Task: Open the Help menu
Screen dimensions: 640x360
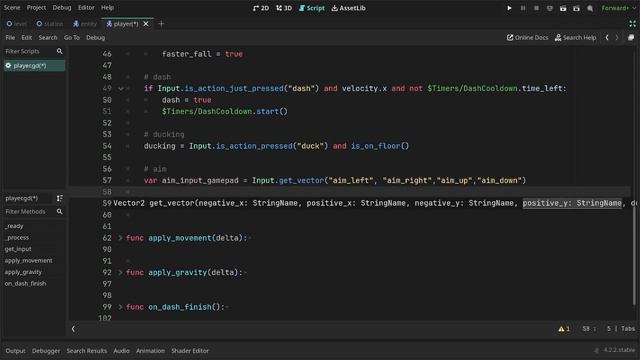Action: [107, 8]
